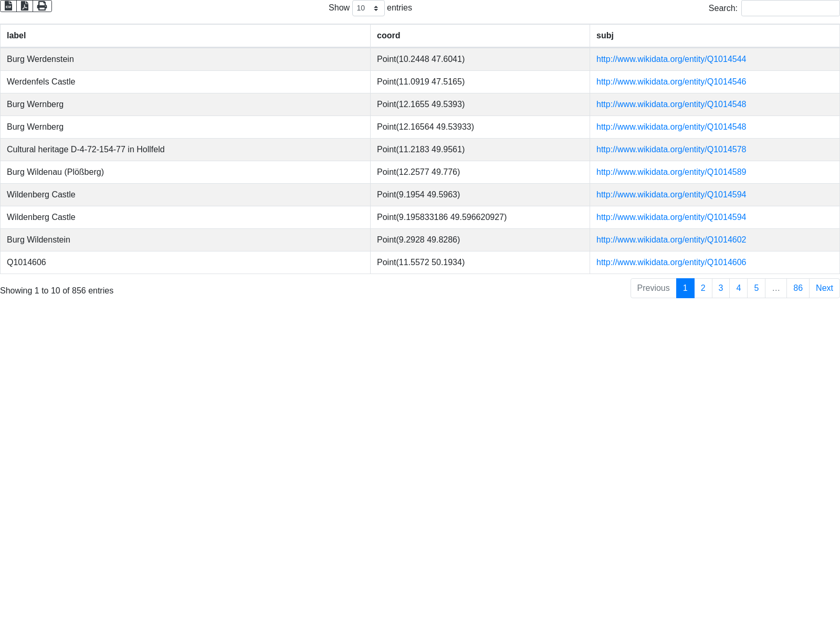This screenshot has height=630, width=840.
Task: Focus the Search input field
Action: 790,8
